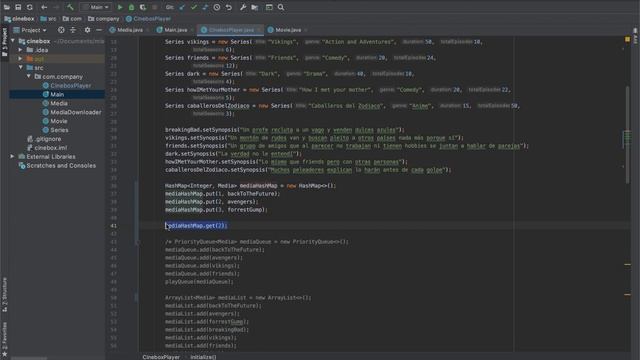Update project via Git blue arrow icon

click(x=182, y=7)
